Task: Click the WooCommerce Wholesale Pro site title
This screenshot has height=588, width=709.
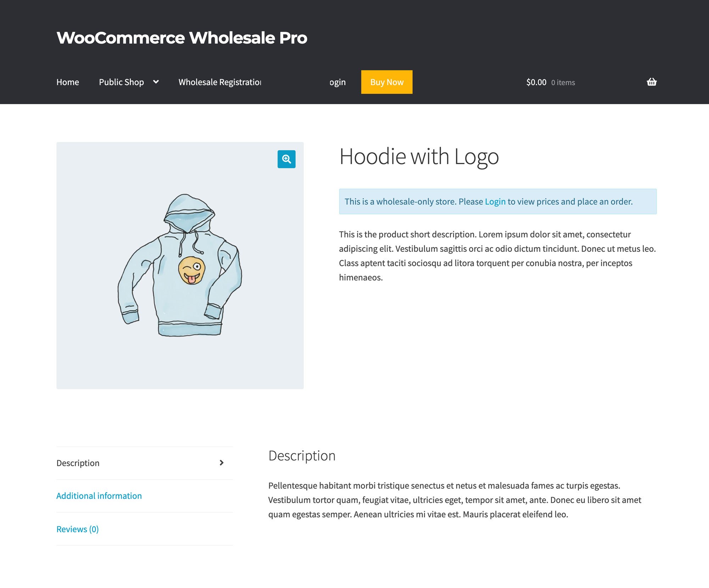Action: coord(182,37)
